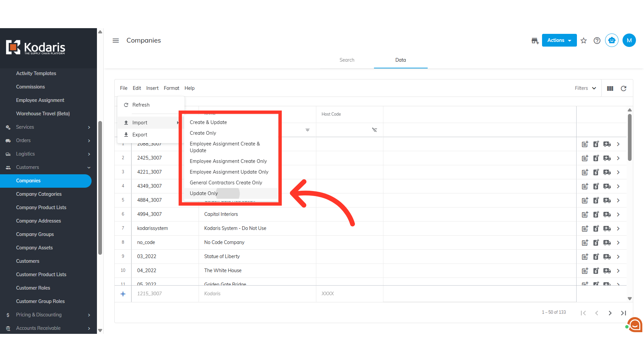Viewport: 644px width, 362px height.
Task: Click the robot assistant icon
Action: click(x=611, y=41)
